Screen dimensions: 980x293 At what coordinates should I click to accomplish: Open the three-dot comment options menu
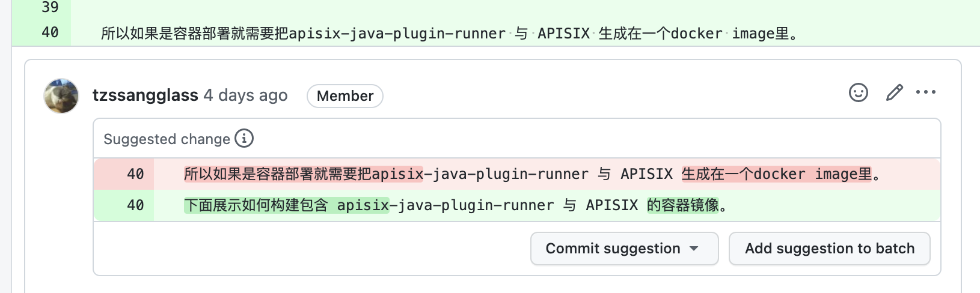(925, 92)
